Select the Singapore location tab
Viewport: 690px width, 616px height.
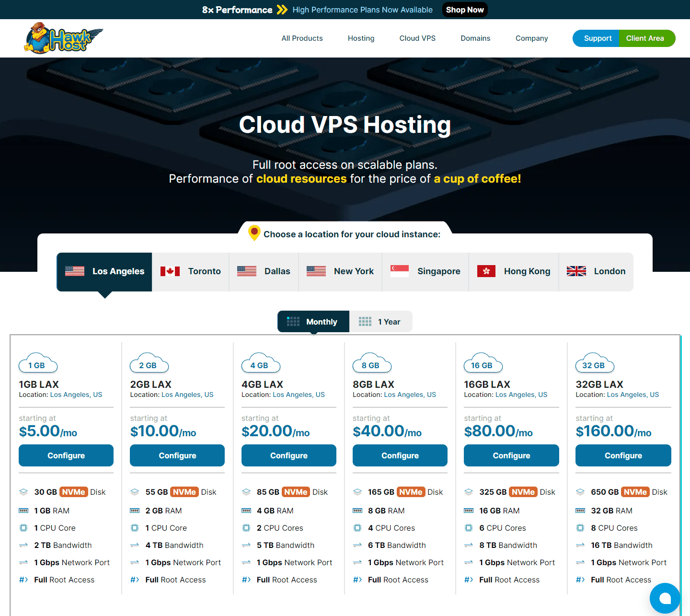(425, 272)
